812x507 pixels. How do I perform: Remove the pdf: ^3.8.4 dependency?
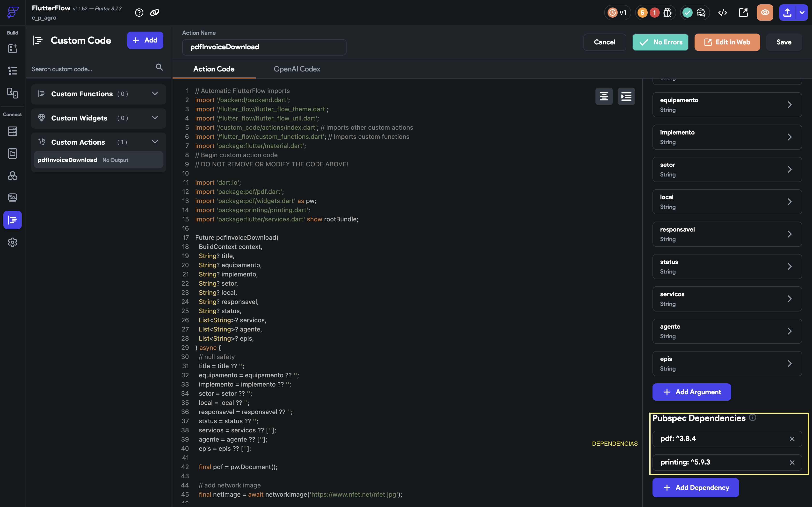(792, 439)
